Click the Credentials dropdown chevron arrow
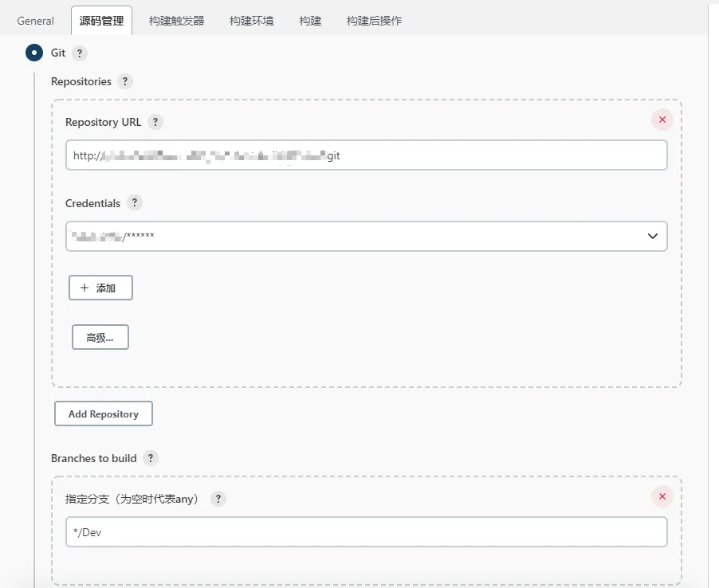The image size is (719, 588). 652,236
